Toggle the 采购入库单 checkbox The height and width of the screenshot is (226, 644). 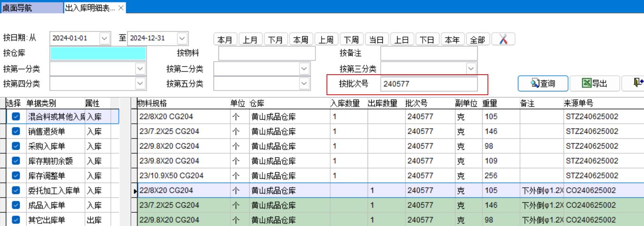[16, 146]
